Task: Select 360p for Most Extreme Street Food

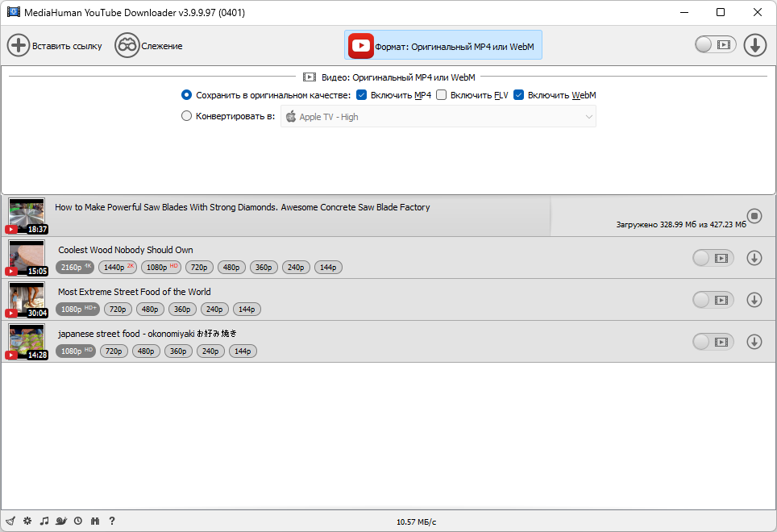Action: [182, 309]
